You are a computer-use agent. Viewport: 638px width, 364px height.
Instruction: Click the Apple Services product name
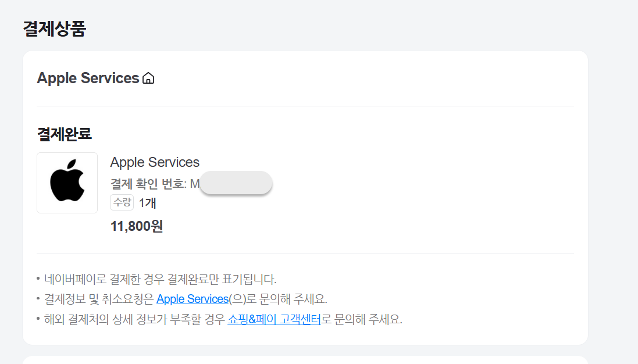pos(155,162)
